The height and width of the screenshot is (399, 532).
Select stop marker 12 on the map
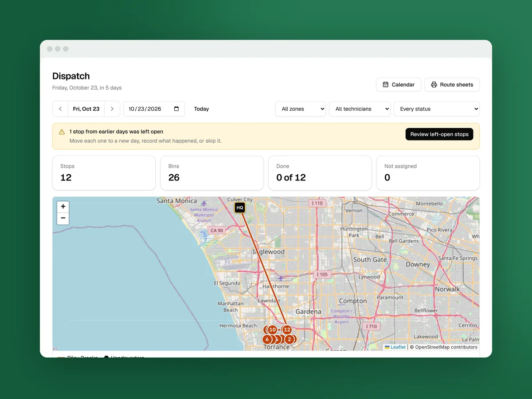287,329
